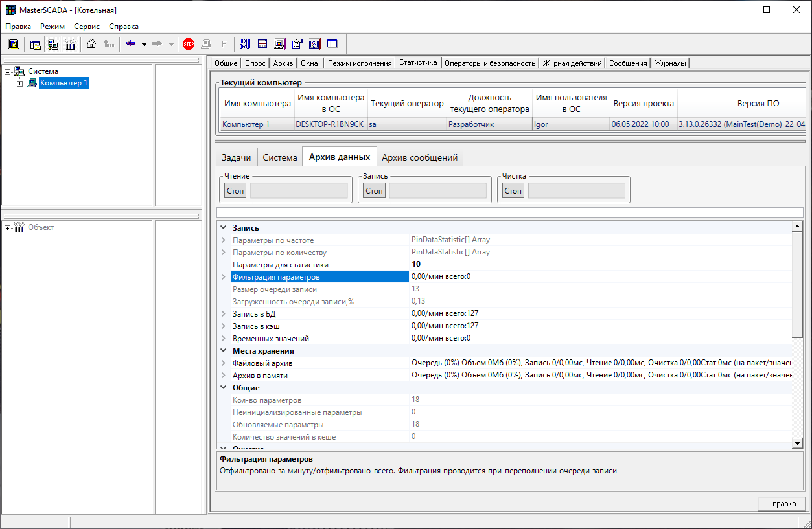The height and width of the screenshot is (529, 812).
Task: Select the Компьютер 1 table cell
Action: click(x=257, y=124)
